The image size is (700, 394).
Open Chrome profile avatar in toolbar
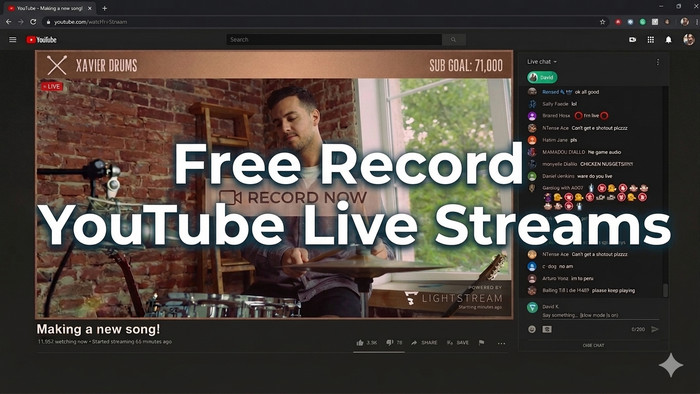[684, 21]
